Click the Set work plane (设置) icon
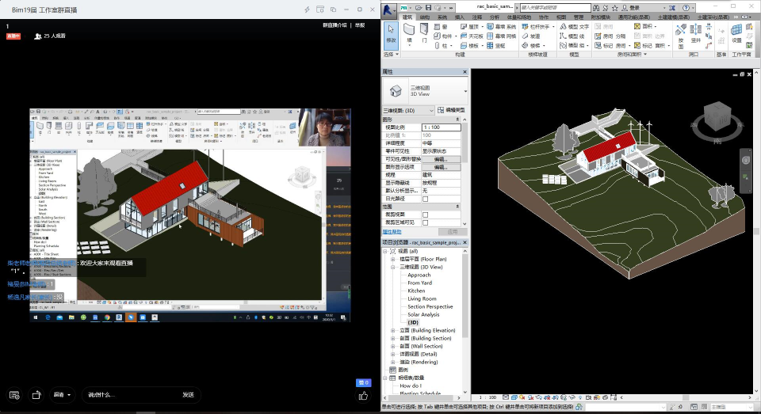The image size is (761, 414). coord(737,34)
